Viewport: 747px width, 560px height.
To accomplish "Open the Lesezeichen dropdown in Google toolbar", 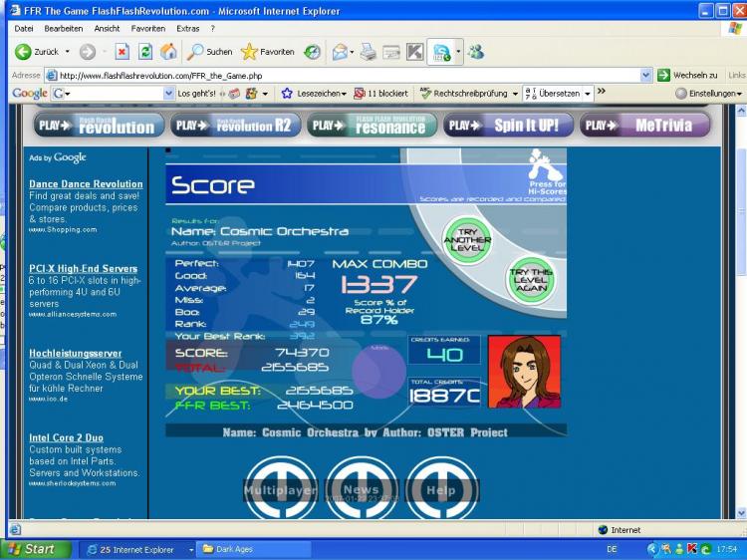I will [x=315, y=94].
